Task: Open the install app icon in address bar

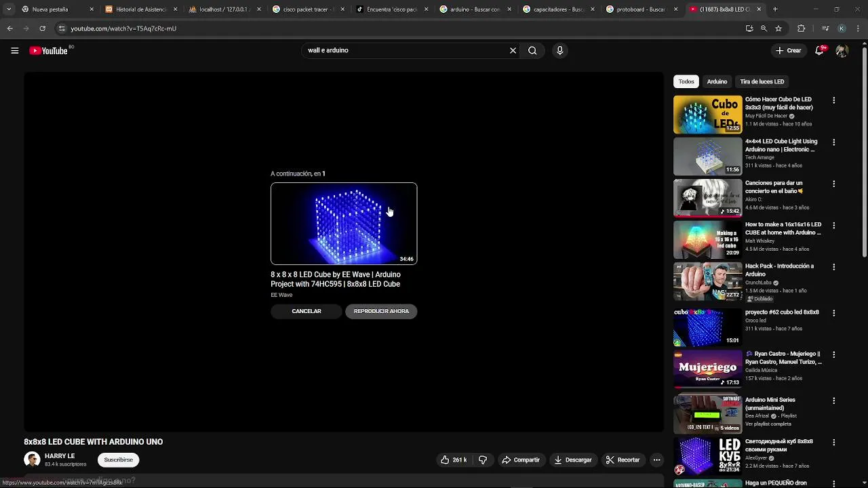Action: click(x=749, y=28)
